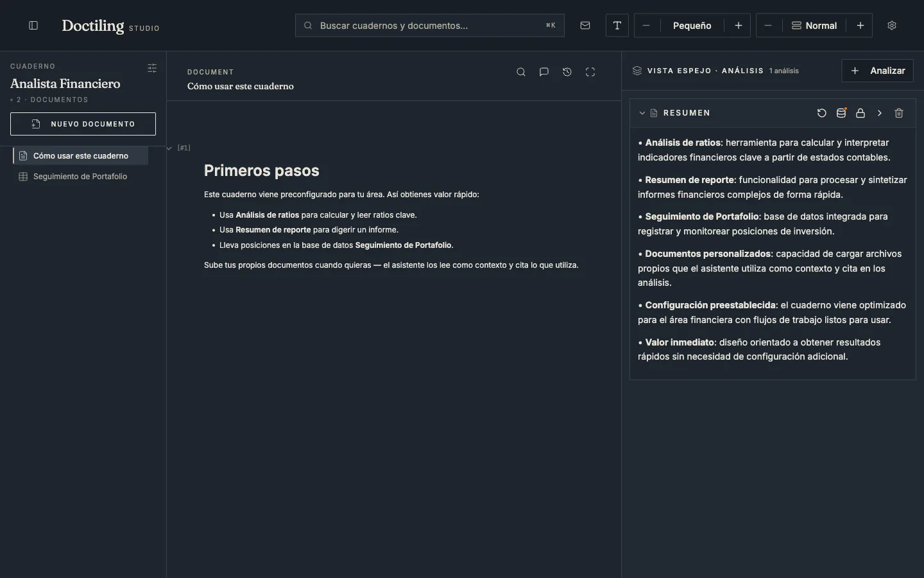
Task: Lock the Resumen analysis
Action: pyautogui.click(x=860, y=113)
